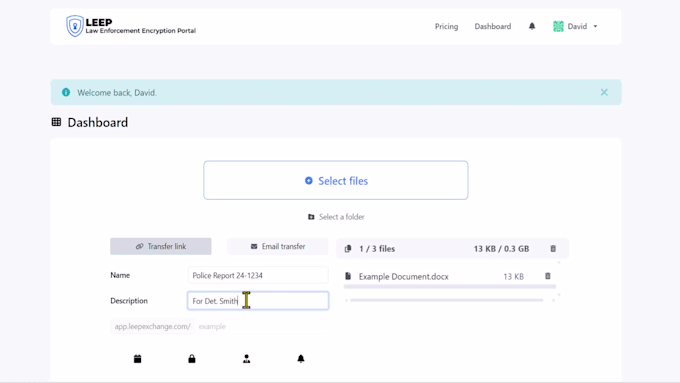The width and height of the screenshot is (680, 383).
Task: Choose Select a folder link
Action: (x=342, y=217)
